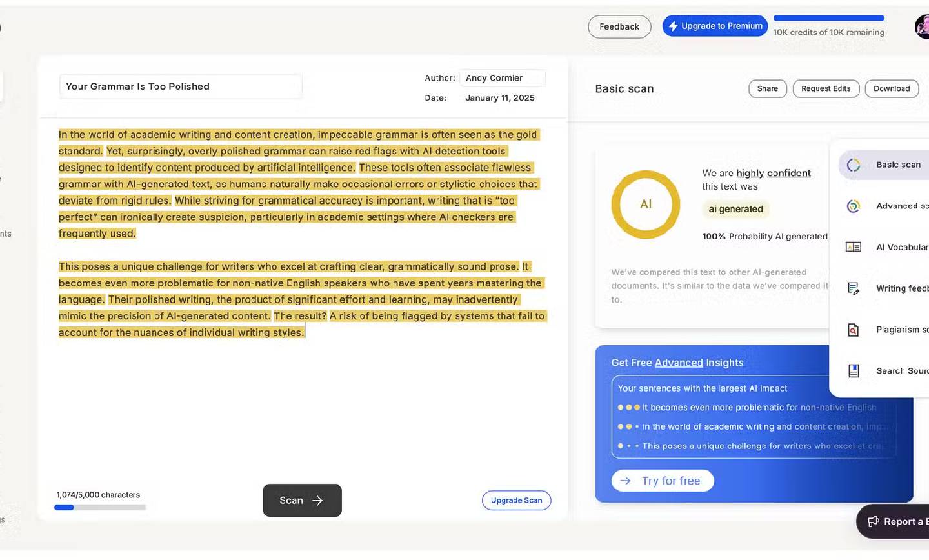
Task: Click the 'highly confident' link
Action: point(774,173)
